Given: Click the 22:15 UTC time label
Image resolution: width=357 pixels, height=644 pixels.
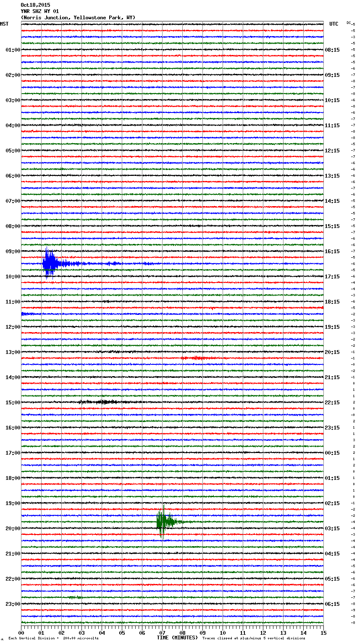Looking at the screenshot, I should point(332,403).
